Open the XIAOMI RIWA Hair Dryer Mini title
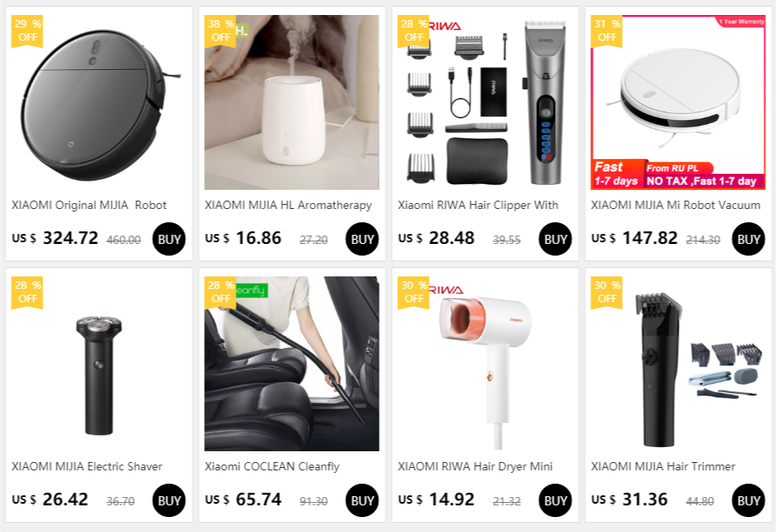The height and width of the screenshot is (532, 776). coord(475,466)
